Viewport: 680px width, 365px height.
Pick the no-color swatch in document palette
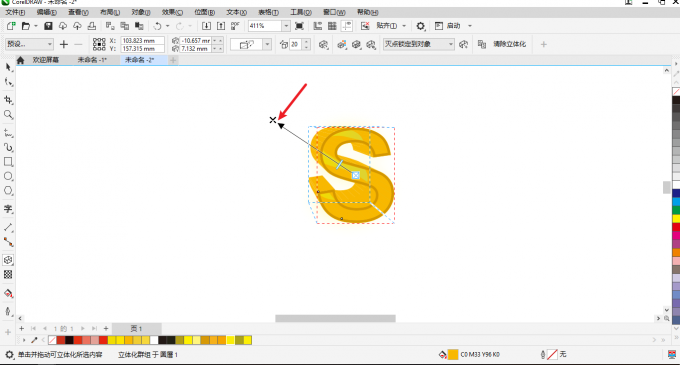click(52, 340)
